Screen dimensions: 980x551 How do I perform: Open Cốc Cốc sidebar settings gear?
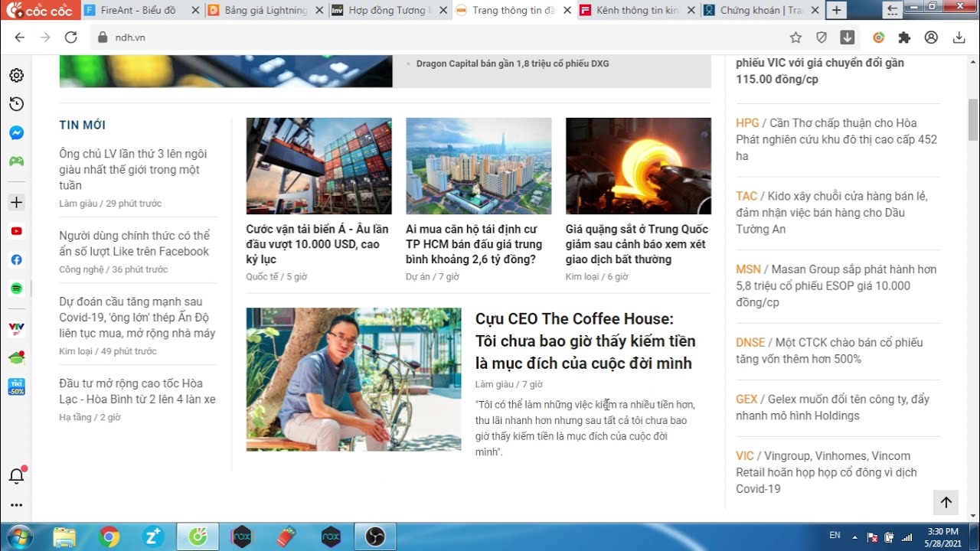point(16,75)
